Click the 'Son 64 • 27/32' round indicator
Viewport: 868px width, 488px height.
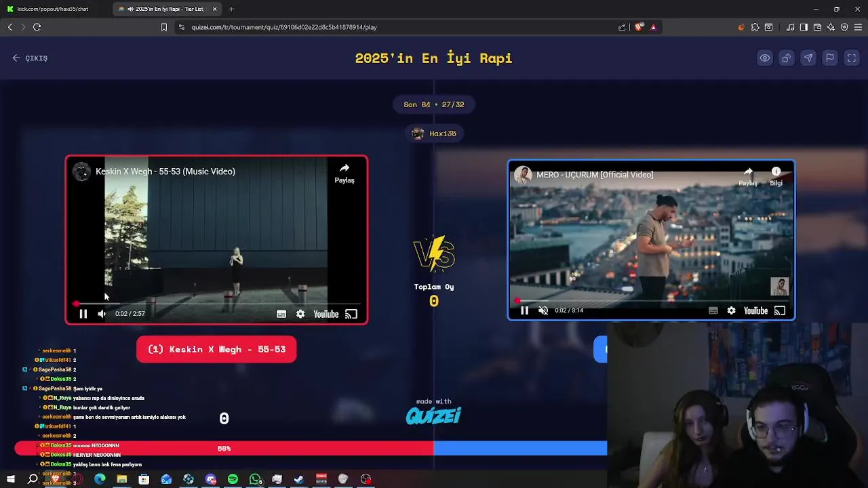pos(434,104)
